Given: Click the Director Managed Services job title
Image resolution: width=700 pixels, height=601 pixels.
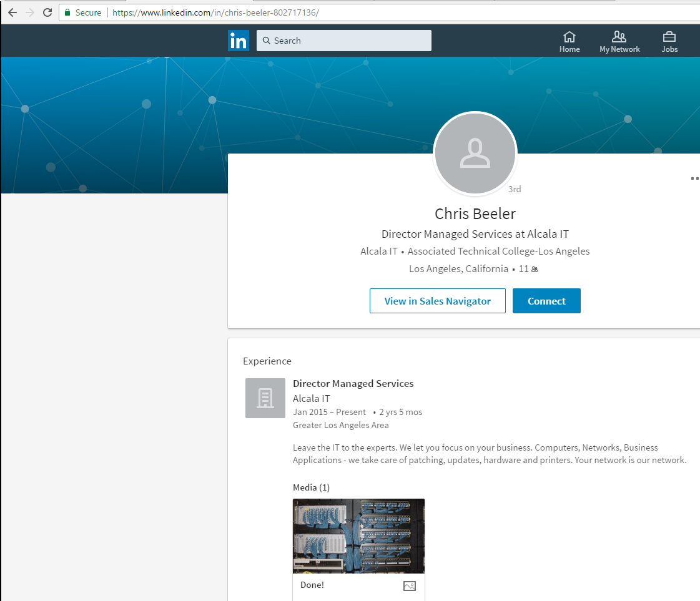Looking at the screenshot, I should 353,384.
